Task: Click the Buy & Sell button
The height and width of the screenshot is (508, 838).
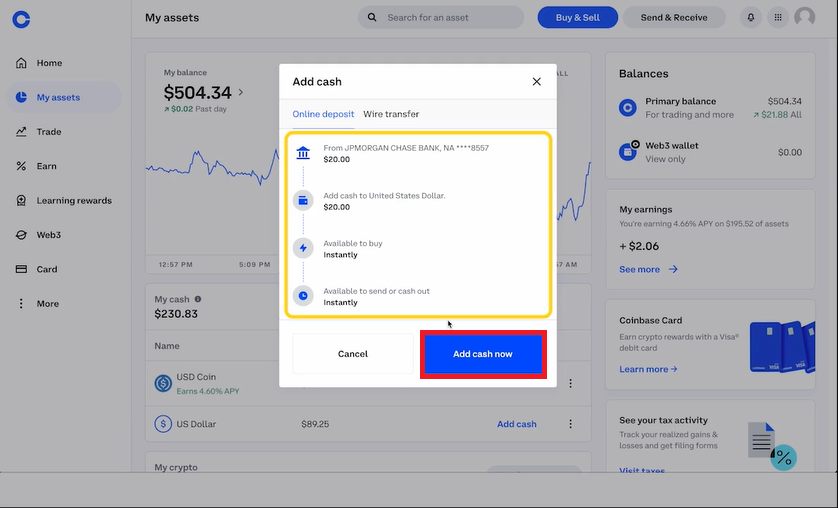Action: [x=578, y=18]
